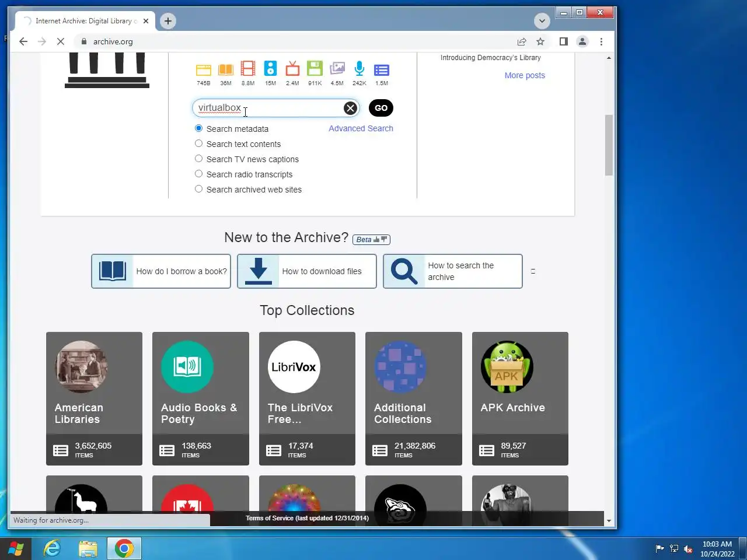The height and width of the screenshot is (560, 747).
Task: Open Additional Collections card
Action: click(x=414, y=398)
